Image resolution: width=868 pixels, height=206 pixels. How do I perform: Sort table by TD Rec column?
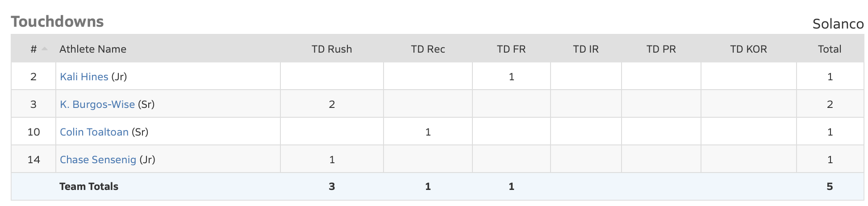[428, 49]
